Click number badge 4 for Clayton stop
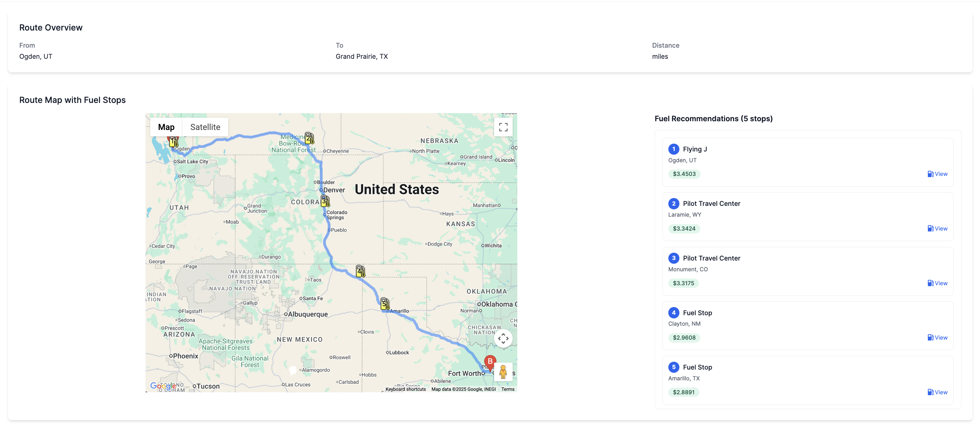 673,313
